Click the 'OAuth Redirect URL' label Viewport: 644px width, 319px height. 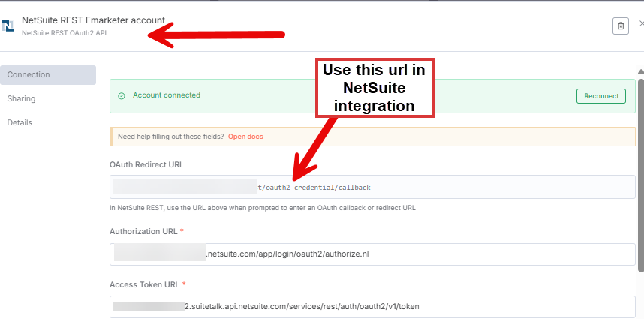coord(146,164)
